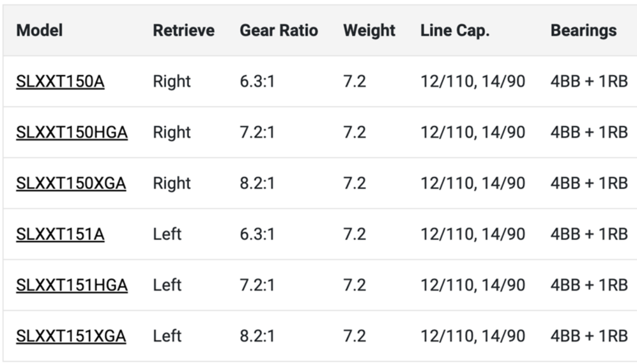Screen dimensions: 637x364
Task: Select the 6.3:1 gear ratio for SLXXT151A
Action: tap(257, 235)
